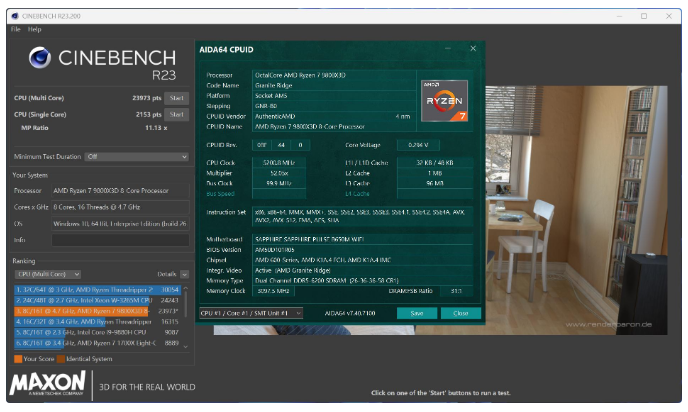Toggle the ranking Details checkbox
The width and height of the screenshot is (688, 412).
[x=184, y=273]
